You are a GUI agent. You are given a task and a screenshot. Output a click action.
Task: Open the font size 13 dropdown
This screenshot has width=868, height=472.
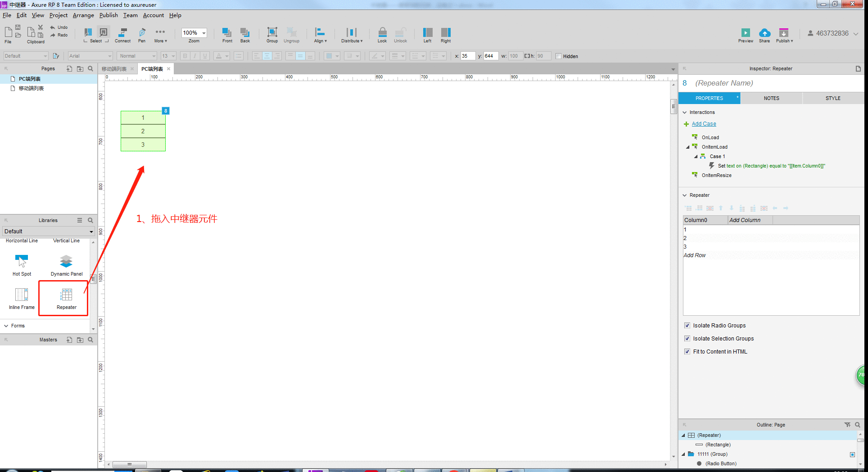[168, 56]
